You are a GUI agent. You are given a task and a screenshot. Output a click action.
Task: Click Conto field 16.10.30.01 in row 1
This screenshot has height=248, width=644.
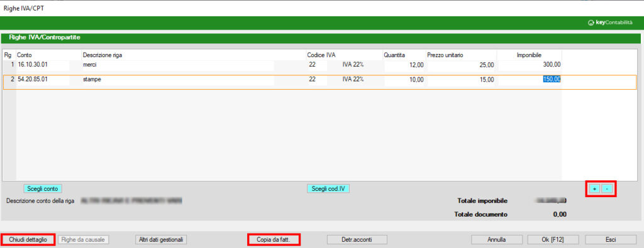(x=42, y=65)
